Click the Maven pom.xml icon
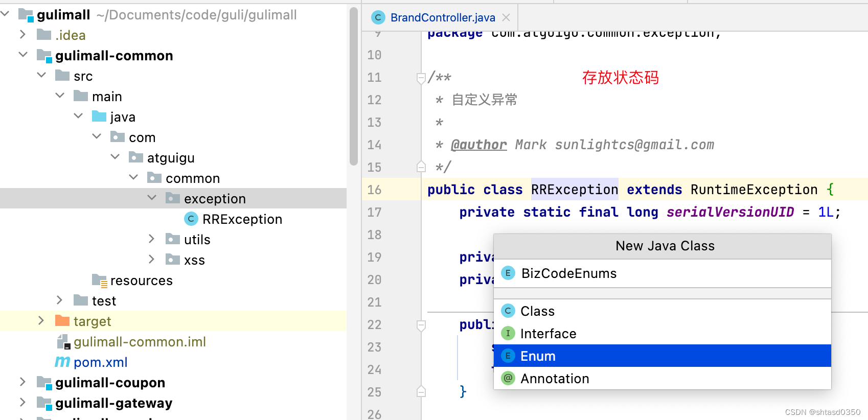Screen dimensions: 868x420 click(x=62, y=362)
